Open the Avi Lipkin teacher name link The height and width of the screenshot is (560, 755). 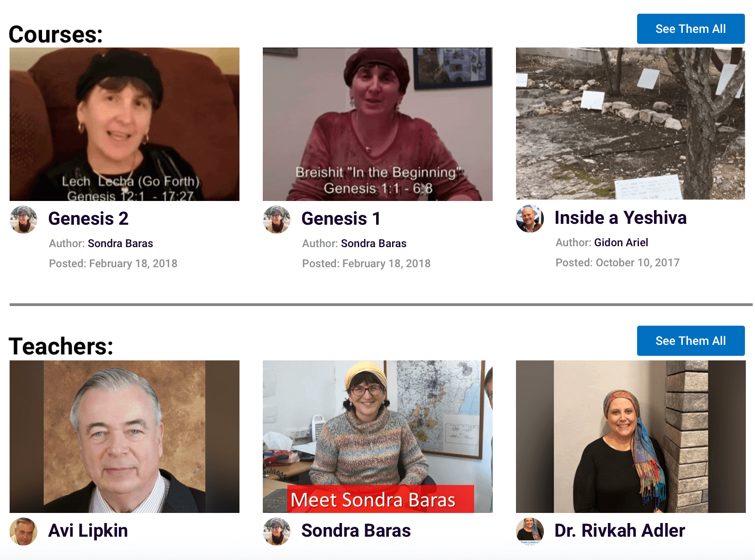click(x=88, y=531)
